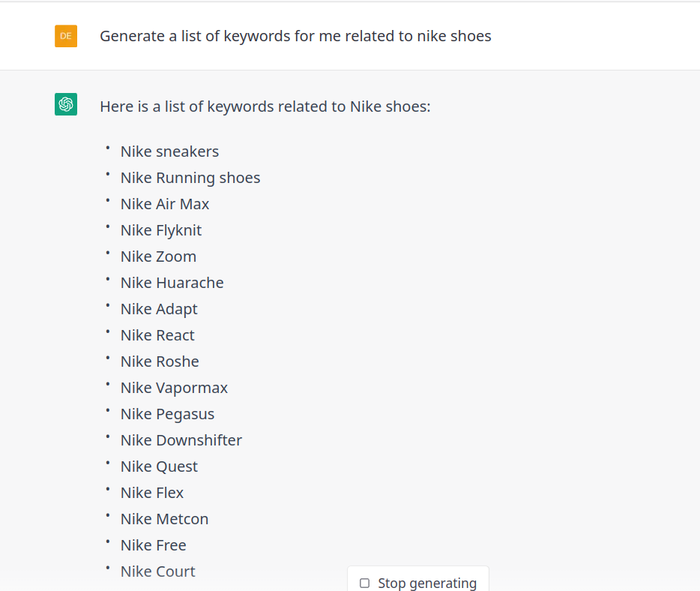
Task: Click the 'Nike Adapt' list item
Action: coord(159,309)
